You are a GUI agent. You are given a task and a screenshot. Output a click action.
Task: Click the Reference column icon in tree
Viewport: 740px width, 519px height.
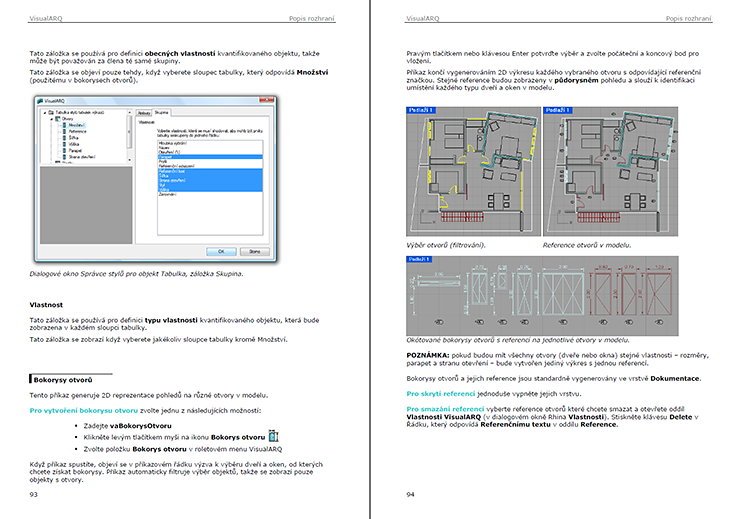coord(65,131)
